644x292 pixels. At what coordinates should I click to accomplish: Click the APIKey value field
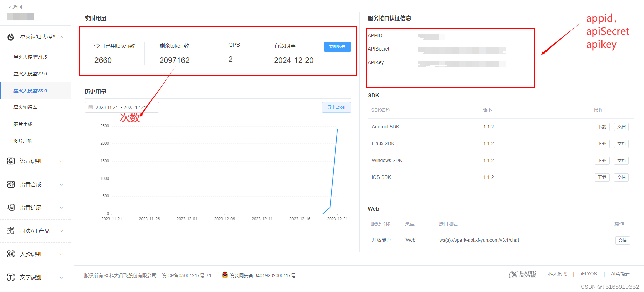(x=462, y=64)
